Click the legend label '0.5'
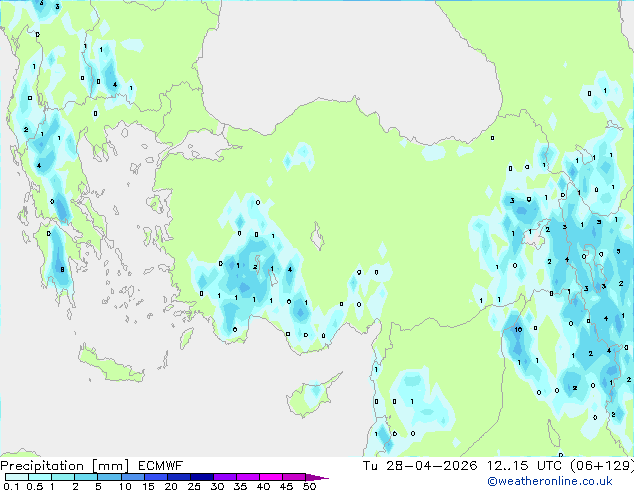This screenshot has height=490, width=634. coord(35,486)
